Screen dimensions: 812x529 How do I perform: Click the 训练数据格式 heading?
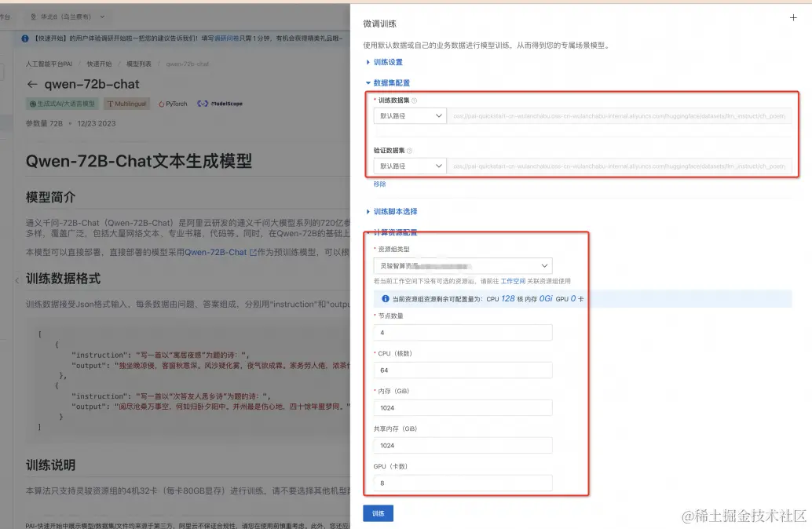click(63, 279)
